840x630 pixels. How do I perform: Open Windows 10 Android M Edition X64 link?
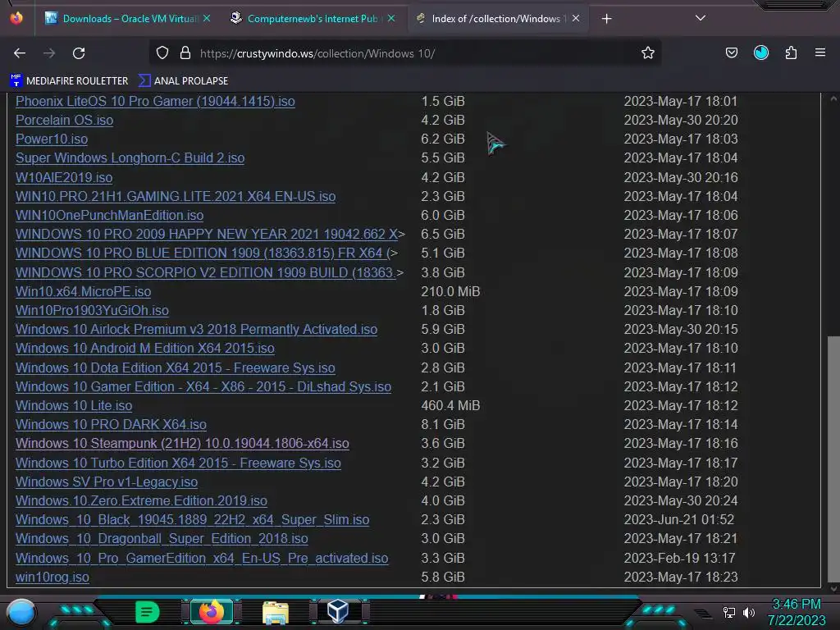tap(145, 348)
